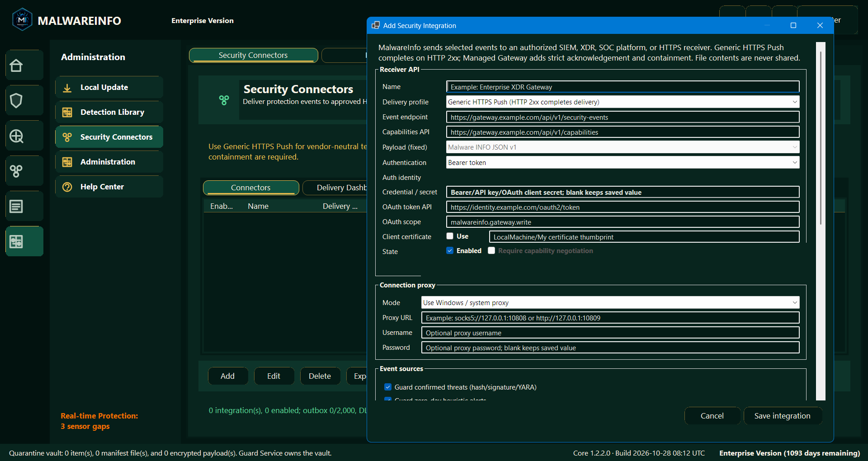The width and height of the screenshot is (868, 461).
Task: Click the Credential / secret field
Action: click(x=623, y=192)
